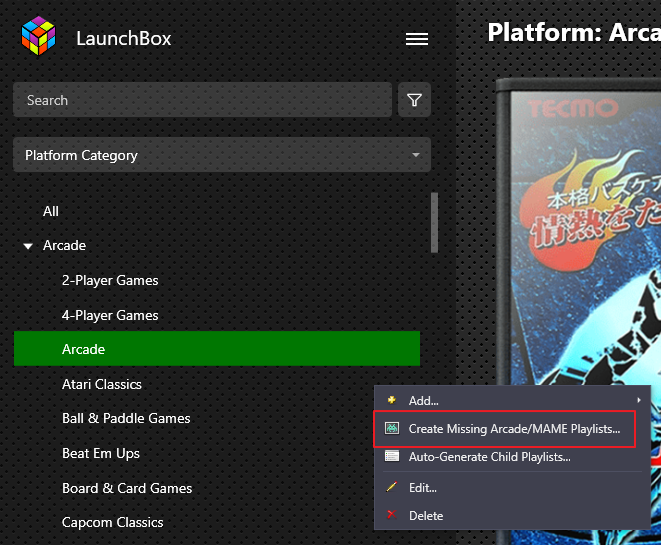Open Ball & Paddle Games playlist
Viewport: 661px width, 545px height.
click(126, 418)
